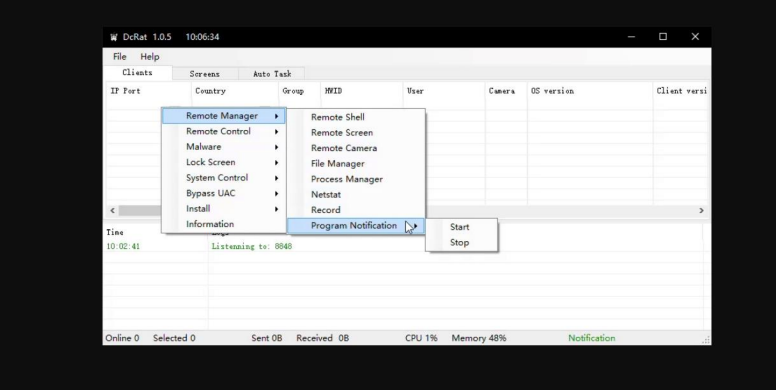Click the horizontal scrollbar thumb in client list
This screenshot has height=390, width=776.
(140, 210)
